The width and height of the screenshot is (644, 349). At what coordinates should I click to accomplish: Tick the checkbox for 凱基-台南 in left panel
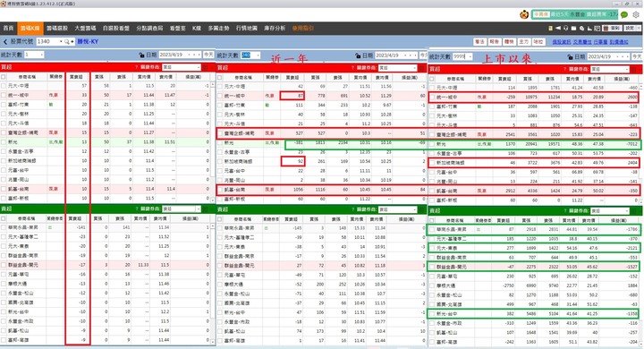[x=4, y=189]
